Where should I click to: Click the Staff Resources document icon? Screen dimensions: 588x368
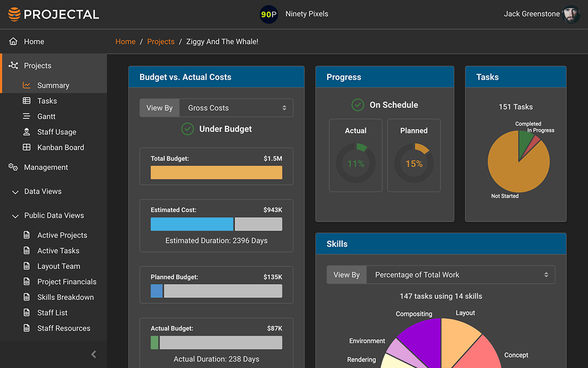[26, 328]
